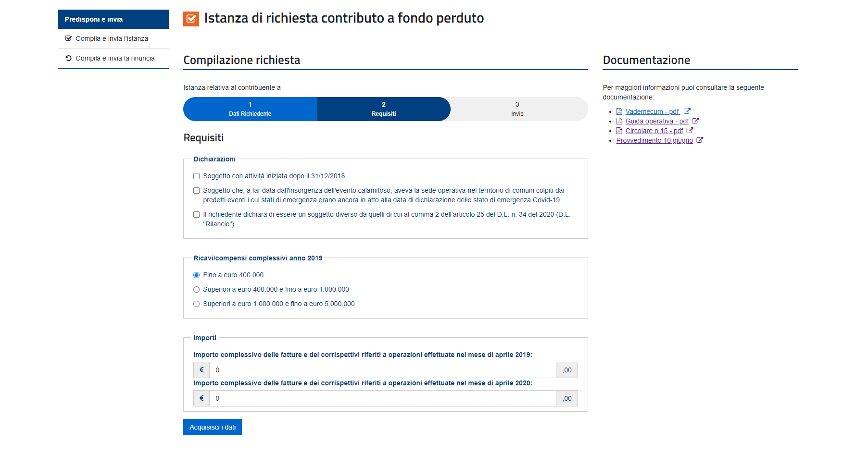Click the aprile 2020 importo label text
This screenshot has height=455, width=868.
[x=363, y=383]
